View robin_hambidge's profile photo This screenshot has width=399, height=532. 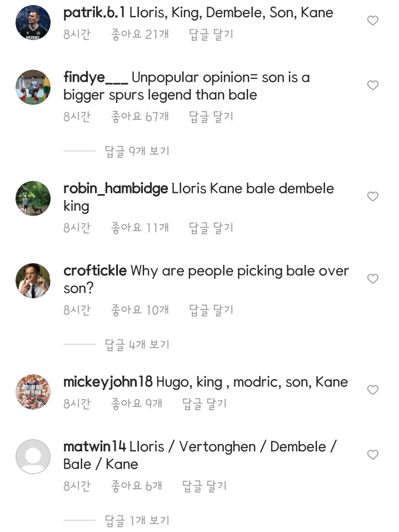click(x=33, y=198)
